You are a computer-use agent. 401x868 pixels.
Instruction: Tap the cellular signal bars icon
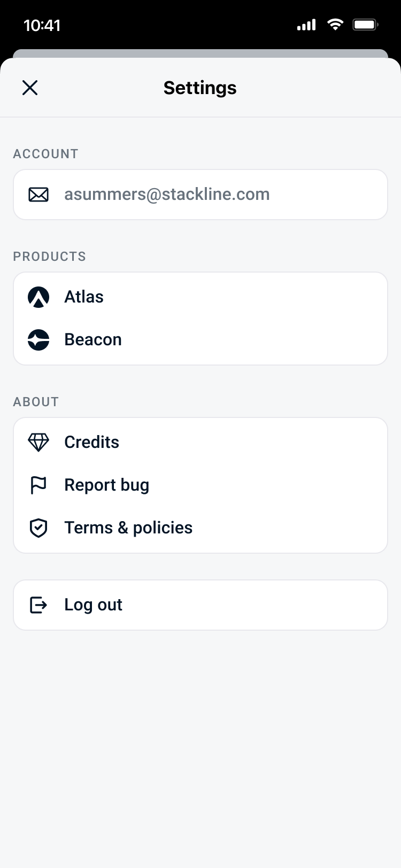click(x=306, y=25)
